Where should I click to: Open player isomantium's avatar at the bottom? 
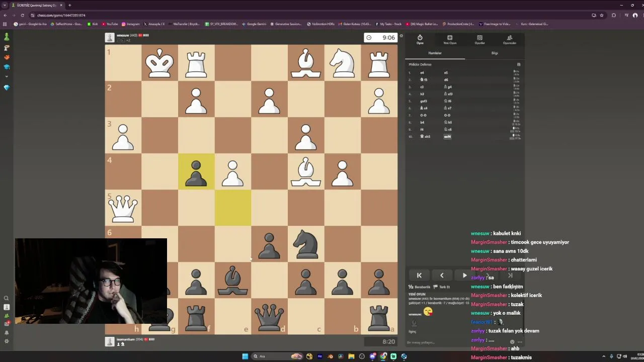pos(110,341)
